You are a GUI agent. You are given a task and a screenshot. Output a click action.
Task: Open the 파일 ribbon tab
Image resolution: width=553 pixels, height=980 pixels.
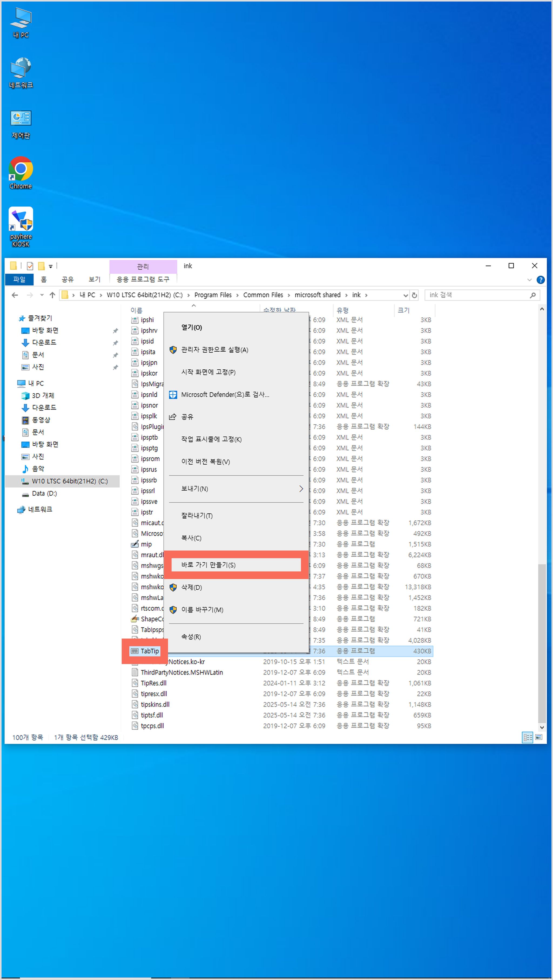19,279
